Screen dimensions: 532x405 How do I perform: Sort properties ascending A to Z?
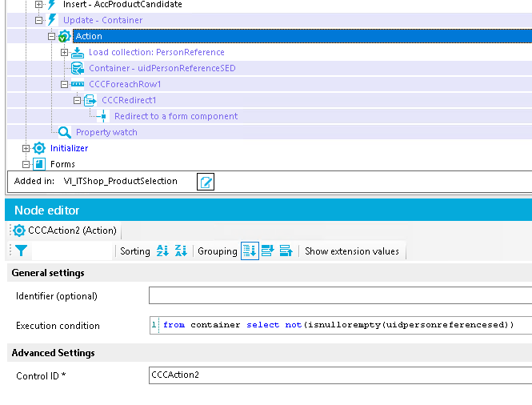[x=162, y=251]
